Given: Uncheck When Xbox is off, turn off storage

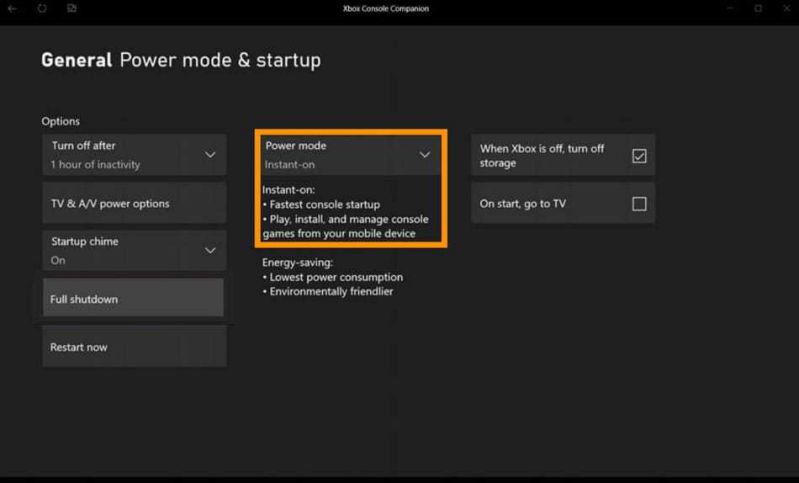Looking at the screenshot, I should click(x=639, y=156).
